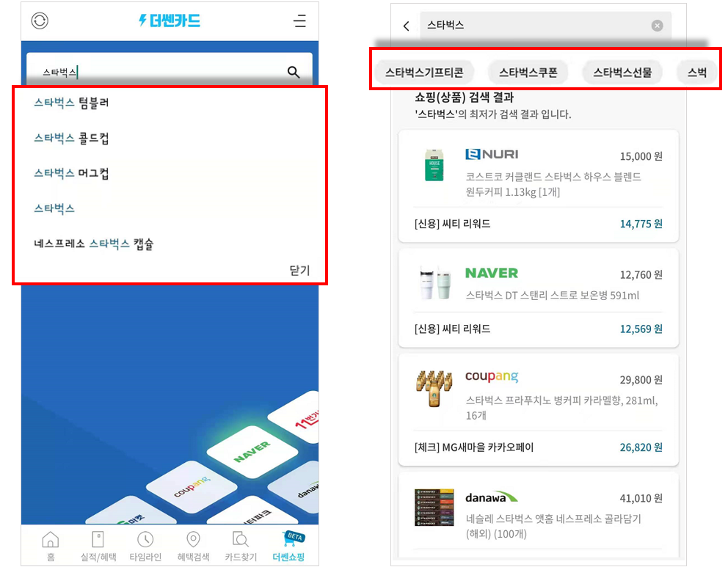Tap the 스타벅스쿠폰 chip
728x567 pixels.
528,73
